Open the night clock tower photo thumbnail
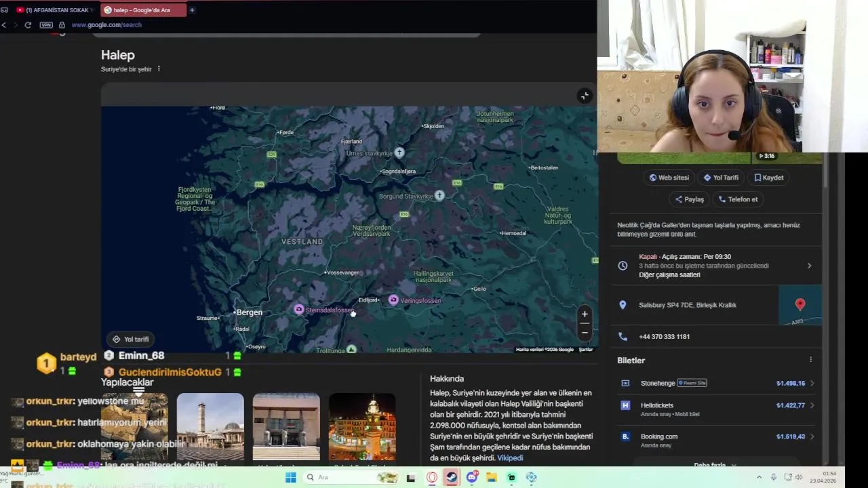Image resolution: width=868 pixels, height=488 pixels. pyautogui.click(x=362, y=426)
